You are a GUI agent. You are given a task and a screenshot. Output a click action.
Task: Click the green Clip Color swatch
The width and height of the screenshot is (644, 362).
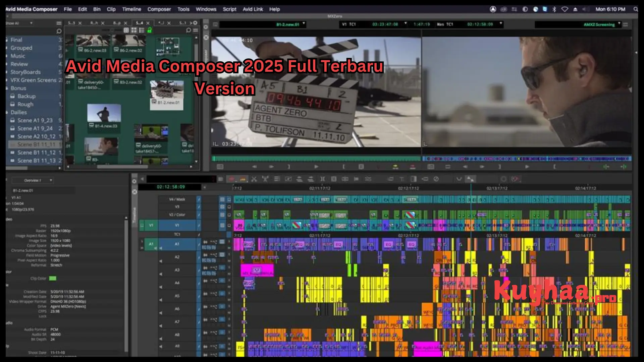(52, 278)
